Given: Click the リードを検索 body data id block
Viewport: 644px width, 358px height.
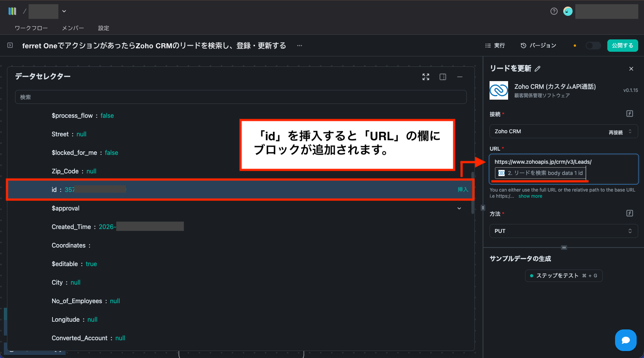Looking at the screenshot, I should [x=541, y=173].
